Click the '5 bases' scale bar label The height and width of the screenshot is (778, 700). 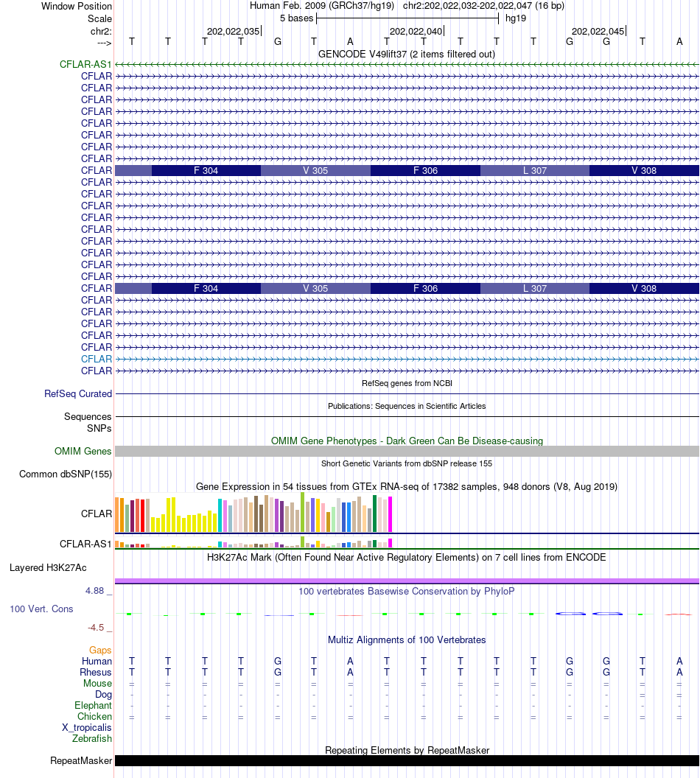click(x=297, y=18)
